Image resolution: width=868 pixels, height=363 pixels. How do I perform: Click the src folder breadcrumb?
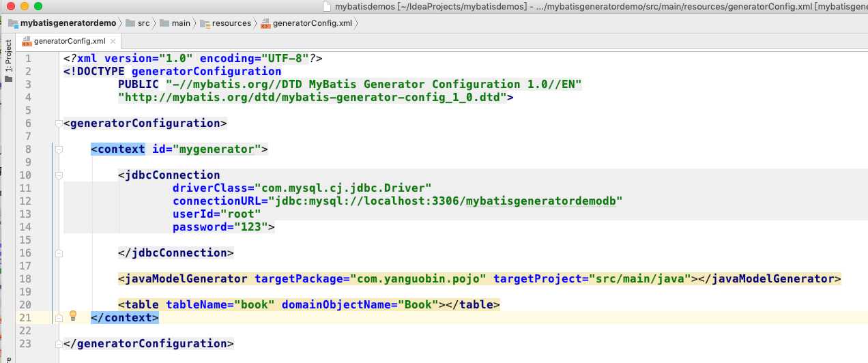click(137, 23)
